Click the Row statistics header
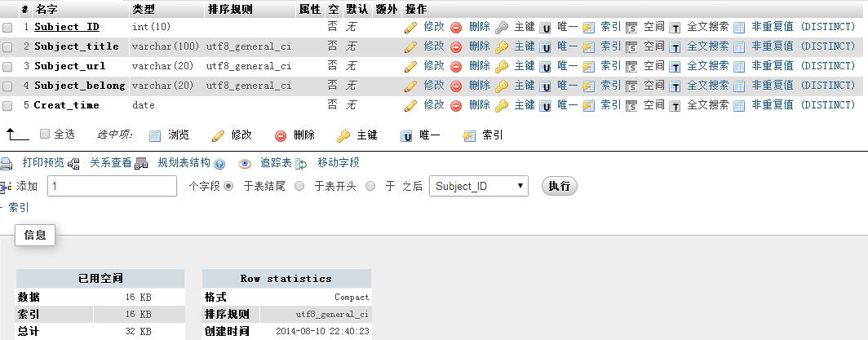The height and width of the screenshot is (340, 868). 286,279
